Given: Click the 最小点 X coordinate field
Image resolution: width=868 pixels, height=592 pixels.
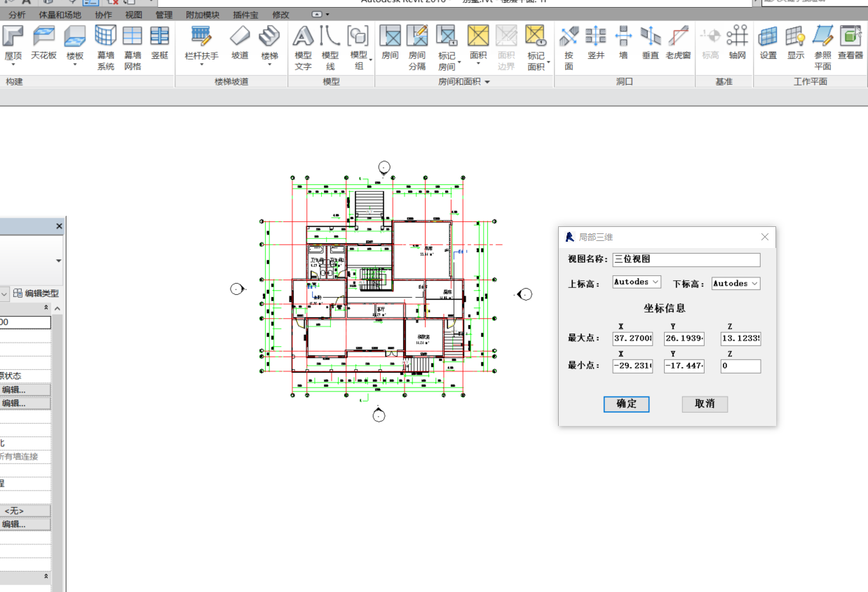Looking at the screenshot, I should click(632, 366).
